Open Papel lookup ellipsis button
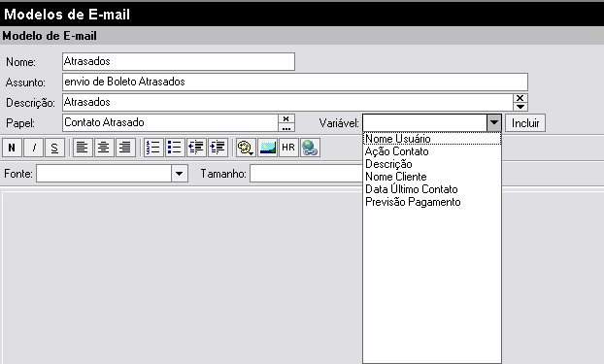The height and width of the screenshot is (364, 604). point(286,127)
